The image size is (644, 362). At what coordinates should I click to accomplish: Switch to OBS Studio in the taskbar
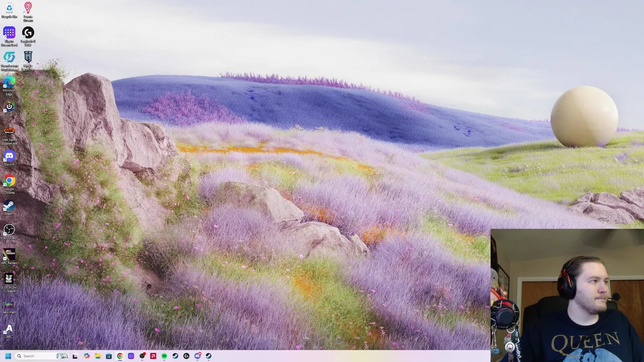[x=142, y=356]
